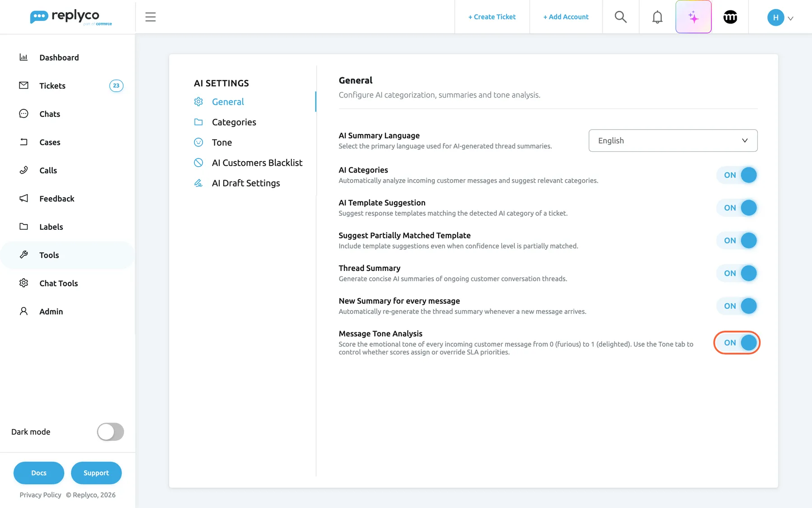The image size is (812, 508).
Task: Open the Docs button
Action: pos(39,473)
